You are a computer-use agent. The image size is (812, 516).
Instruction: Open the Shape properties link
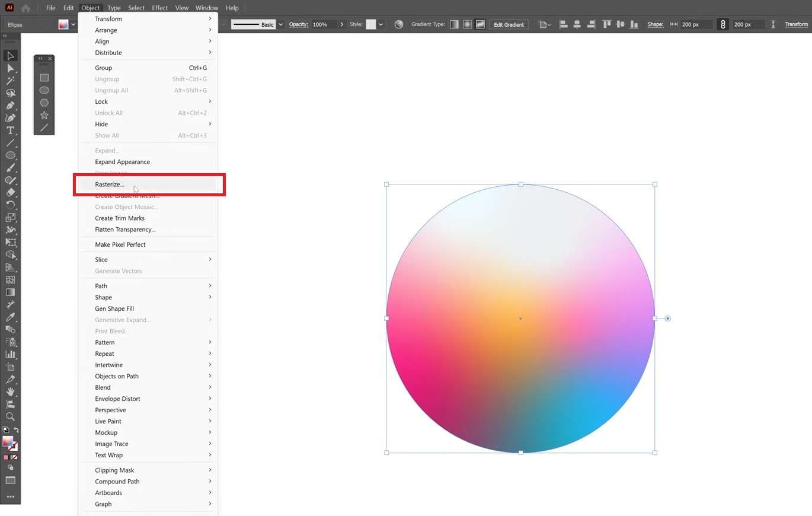click(655, 24)
